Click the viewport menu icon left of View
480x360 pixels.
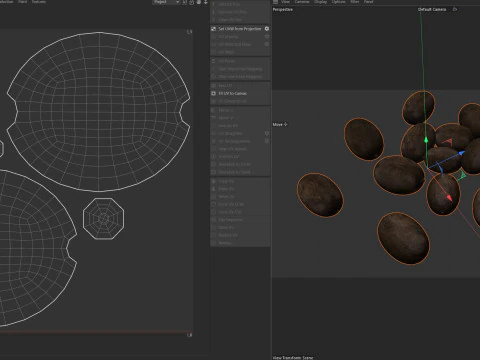(275, 2)
